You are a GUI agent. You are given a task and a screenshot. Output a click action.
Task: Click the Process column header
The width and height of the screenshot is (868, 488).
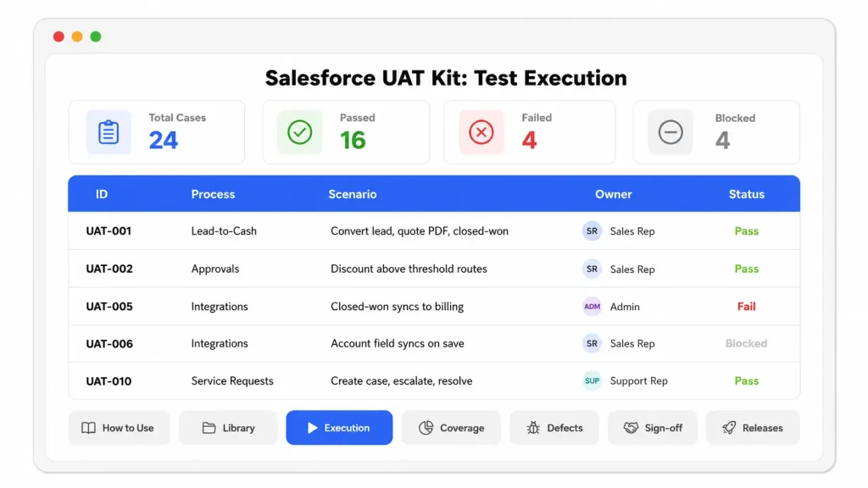[x=213, y=194]
